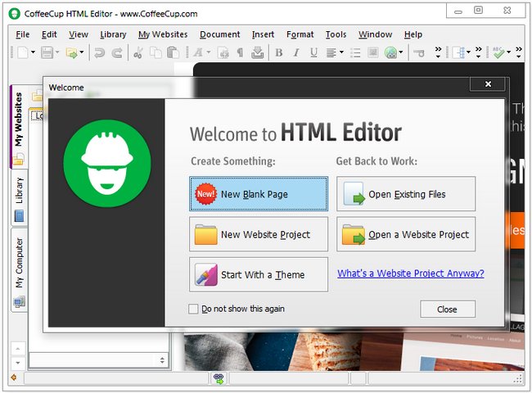The width and height of the screenshot is (532, 393).
Task: Select the My Computer side tab
Action: pos(19,270)
